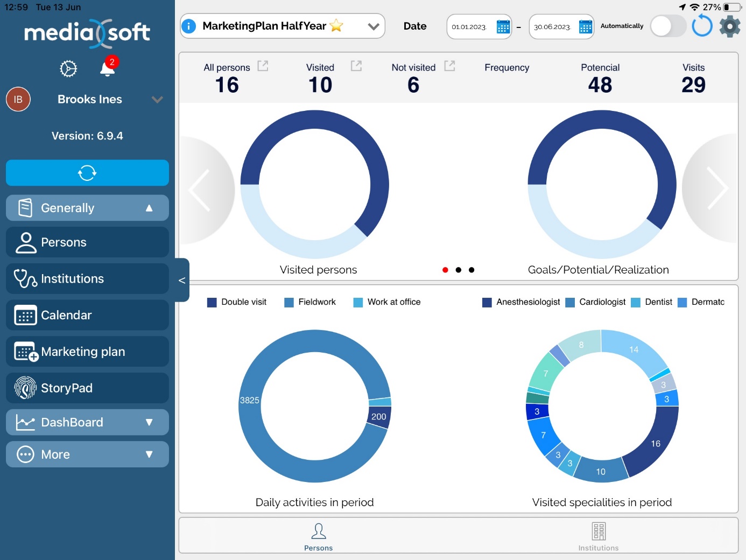Click the blue sync button
746x560 pixels.
(87, 173)
